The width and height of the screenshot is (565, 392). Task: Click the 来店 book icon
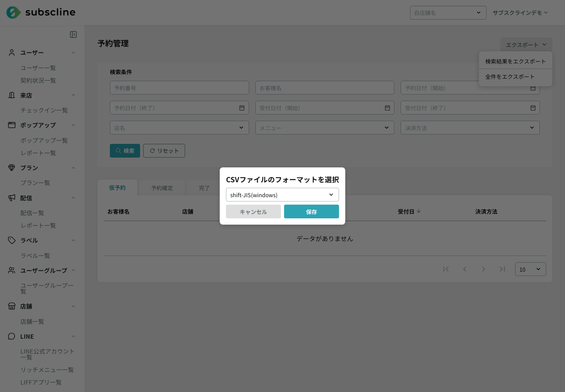[12, 95]
